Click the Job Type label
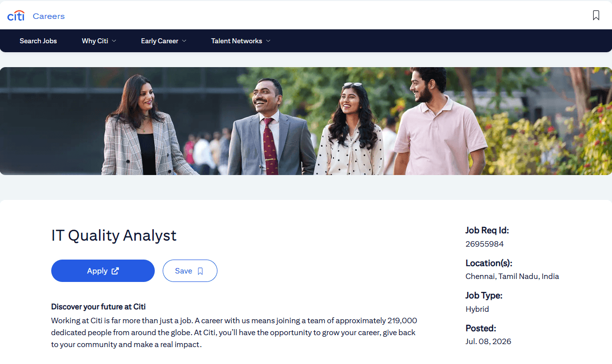This screenshot has width=612, height=364. pyautogui.click(x=484, y=295)
